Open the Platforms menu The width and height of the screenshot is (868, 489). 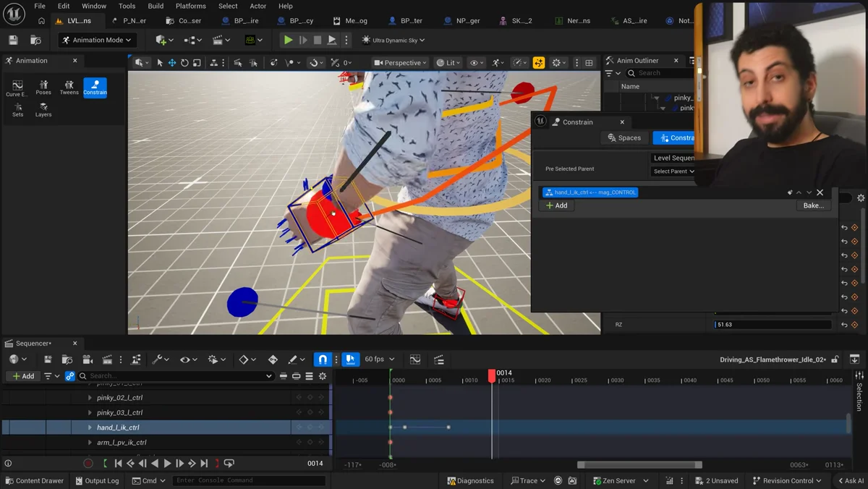191,6
